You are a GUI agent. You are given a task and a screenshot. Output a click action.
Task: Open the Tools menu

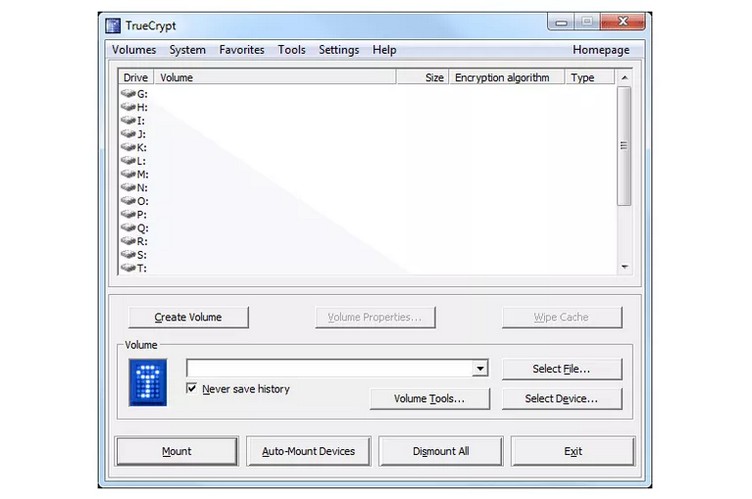click(292, 50)
